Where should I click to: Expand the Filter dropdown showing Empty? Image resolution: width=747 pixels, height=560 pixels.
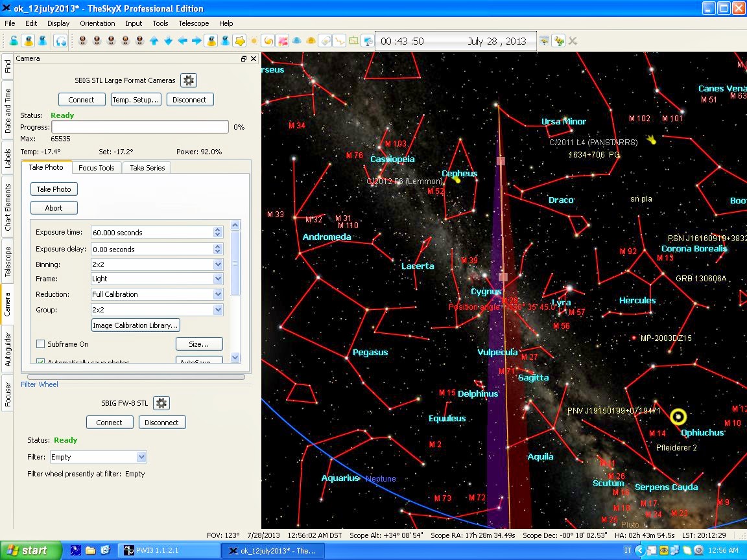pyautogui.click(x=141, y=457)
